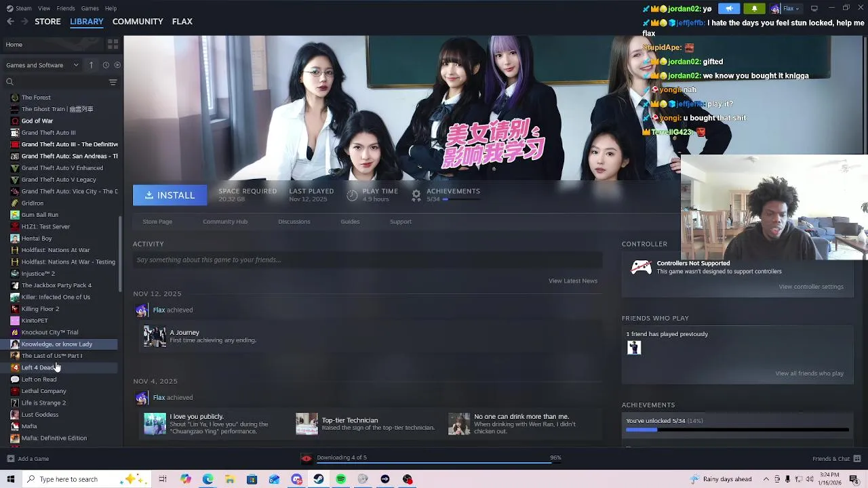Open the Support link
Screen dimensions: 868x488
401,222
